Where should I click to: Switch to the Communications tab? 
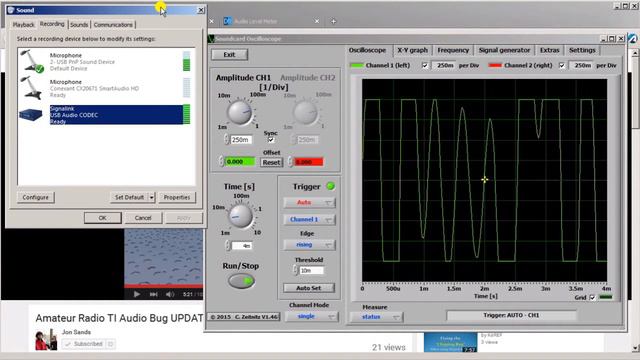coord(113,25)
